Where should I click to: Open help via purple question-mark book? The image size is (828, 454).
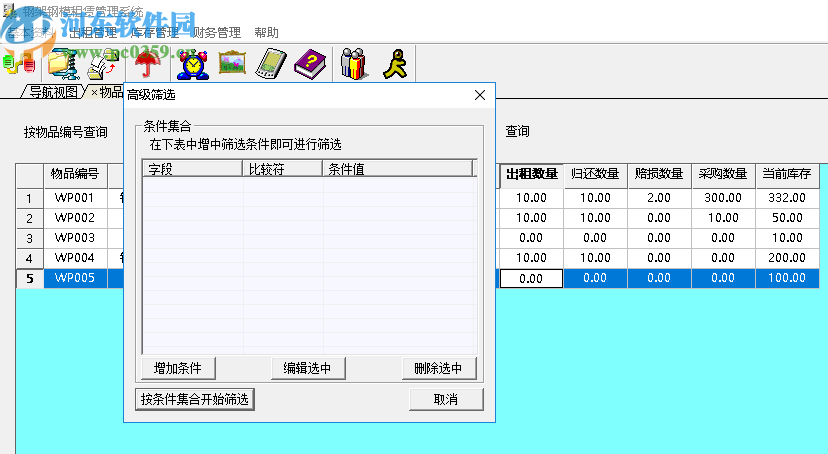310,64
